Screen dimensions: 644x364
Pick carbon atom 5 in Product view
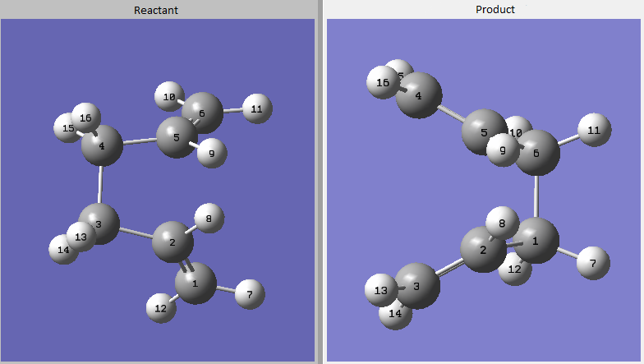coord(485,131)
